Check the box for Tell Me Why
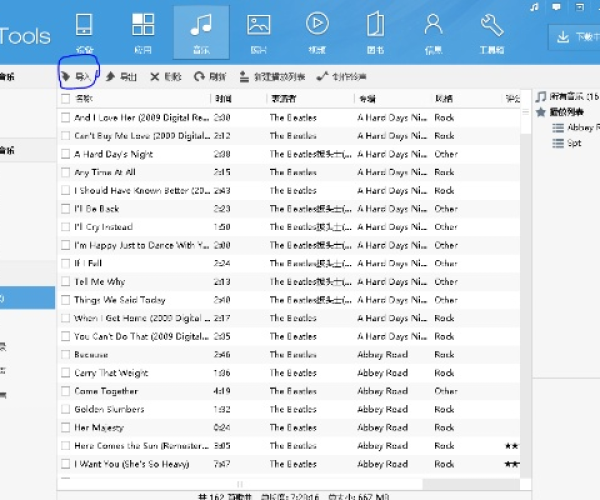This screenshot has width=600, height=500. tap(65, 282)
